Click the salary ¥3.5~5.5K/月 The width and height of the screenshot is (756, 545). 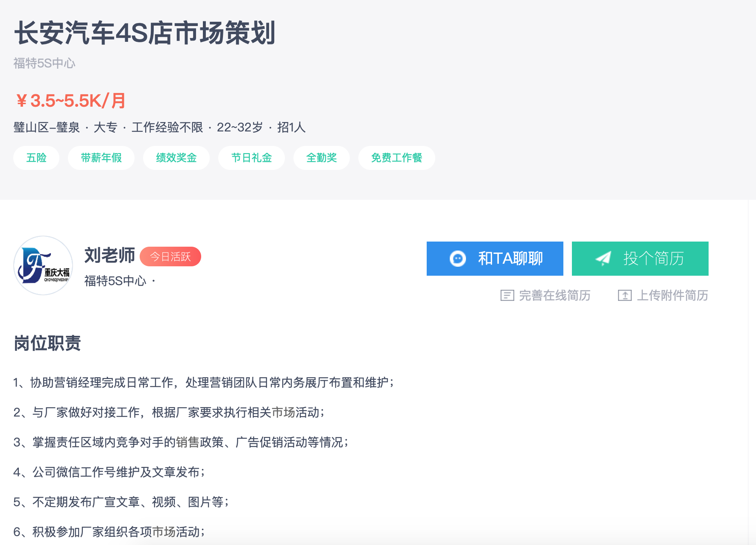(70, 101)
